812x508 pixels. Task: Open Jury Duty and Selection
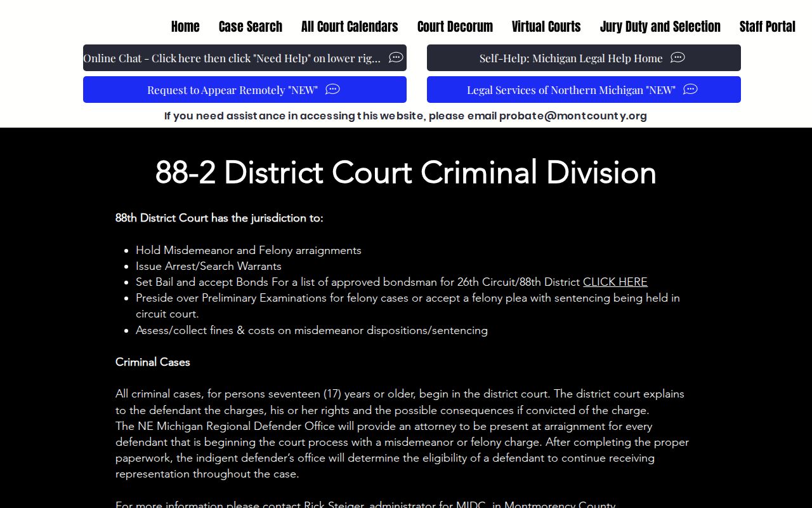pyautogui.click(x=660, y=27)
